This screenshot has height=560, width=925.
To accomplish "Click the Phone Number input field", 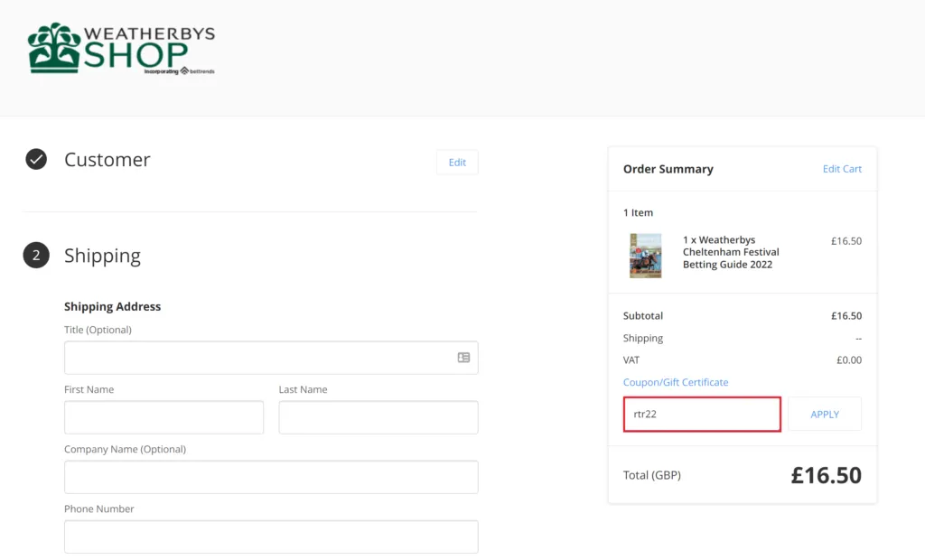I will coord(271,537).
